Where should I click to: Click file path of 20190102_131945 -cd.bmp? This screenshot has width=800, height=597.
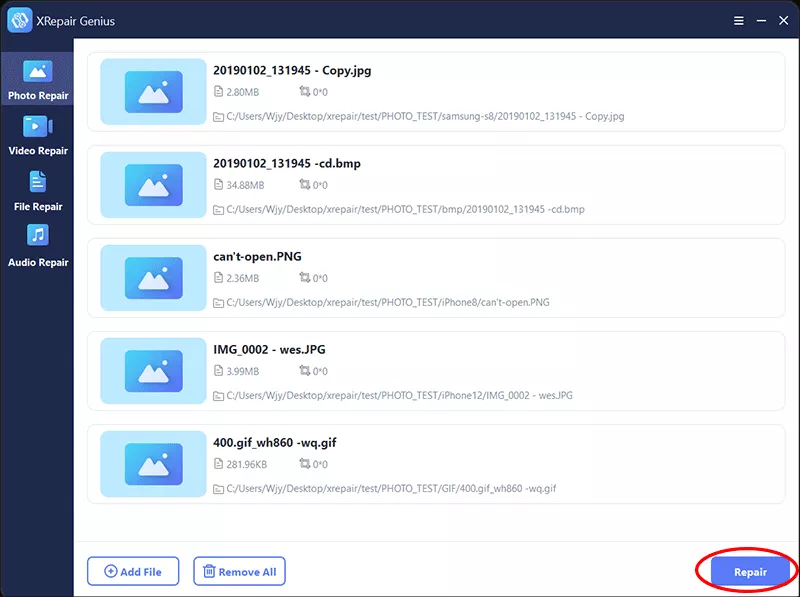(405, 209)
